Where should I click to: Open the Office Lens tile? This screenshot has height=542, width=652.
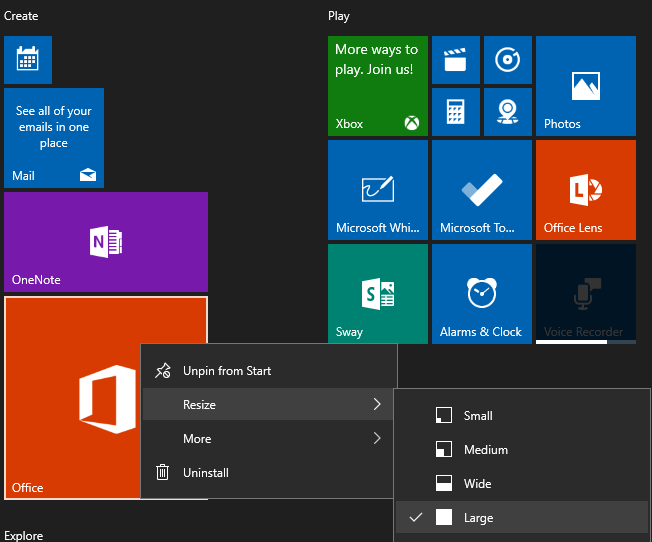[x=585, y=190]
